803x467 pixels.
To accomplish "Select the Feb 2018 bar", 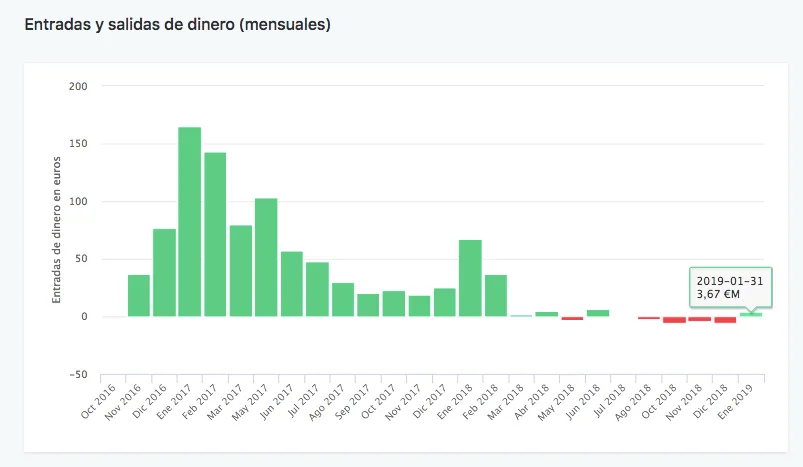I will coord(496,296).
